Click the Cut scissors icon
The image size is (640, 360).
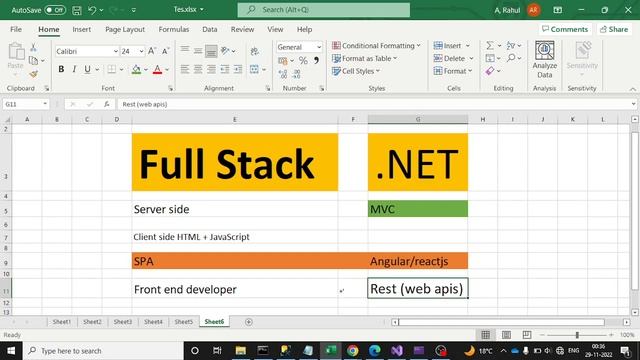tap(33, 48)
